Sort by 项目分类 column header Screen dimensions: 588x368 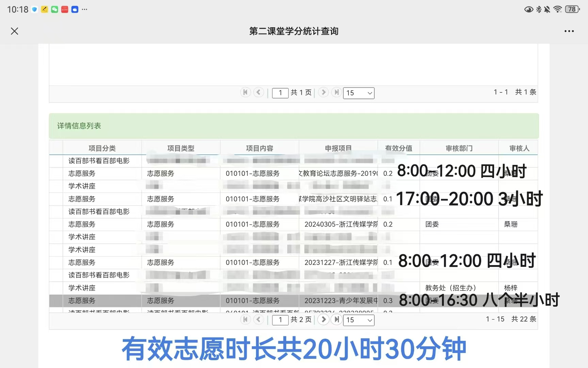[102, 148]
